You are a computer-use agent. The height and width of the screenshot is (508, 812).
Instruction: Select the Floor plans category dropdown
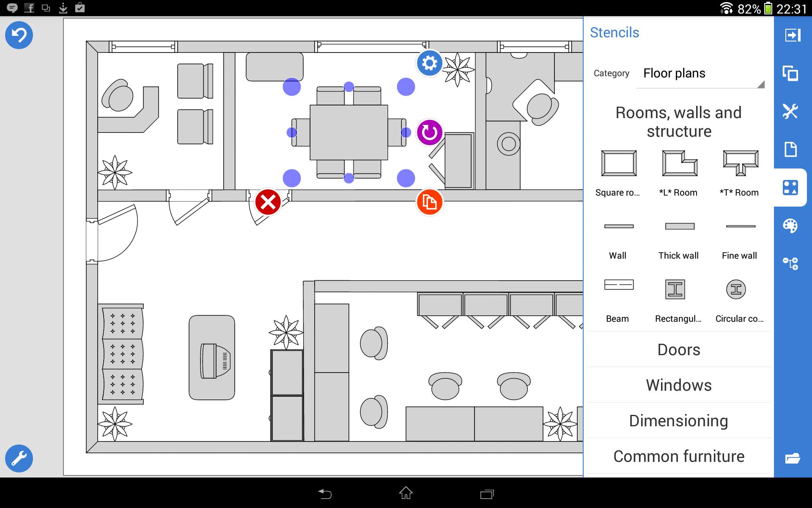point(700,73)
